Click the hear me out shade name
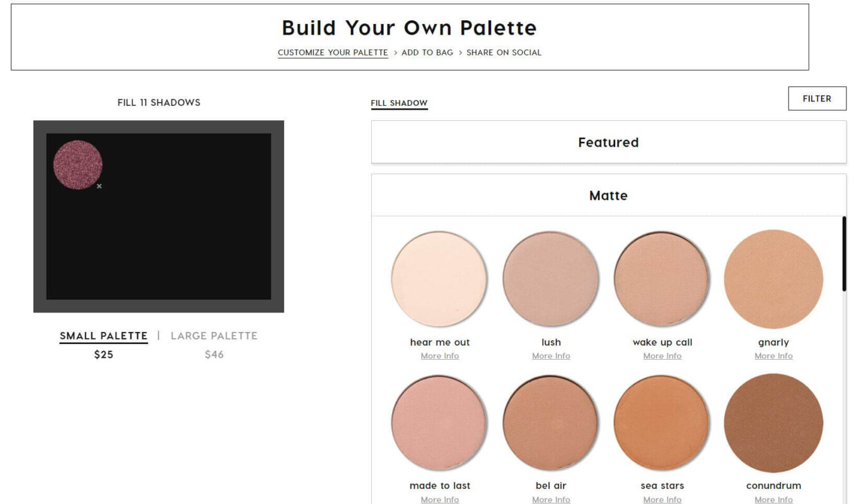The width and height of the screenshot is (854, 504). tap(440, 343)
